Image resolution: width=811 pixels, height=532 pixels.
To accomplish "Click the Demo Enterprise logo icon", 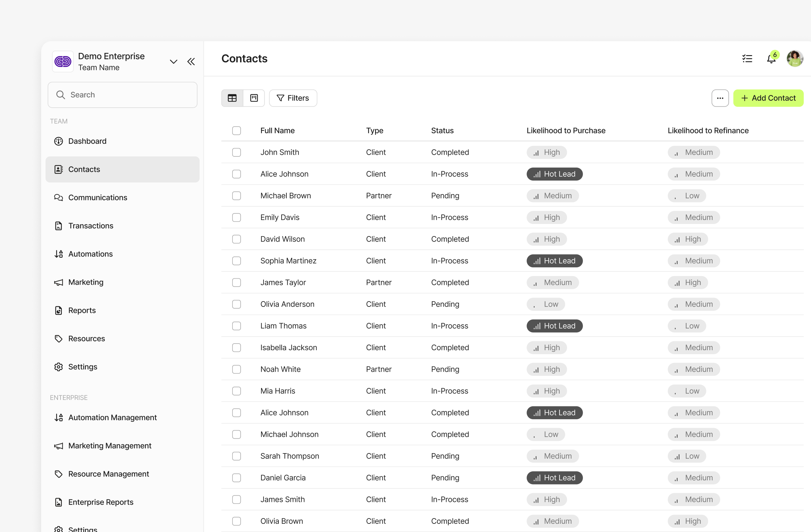I will 63,62.
